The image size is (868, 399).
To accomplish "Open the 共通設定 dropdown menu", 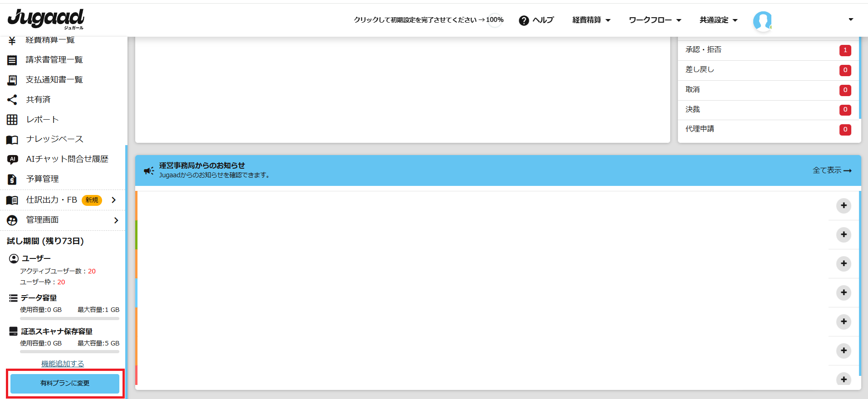I will (718, 20).
